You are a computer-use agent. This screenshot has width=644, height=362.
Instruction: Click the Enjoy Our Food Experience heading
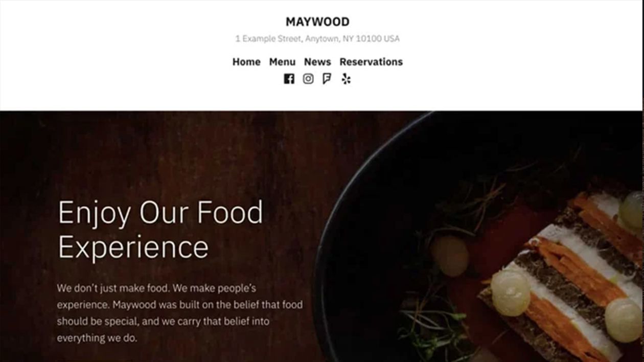tap(160, 229)
